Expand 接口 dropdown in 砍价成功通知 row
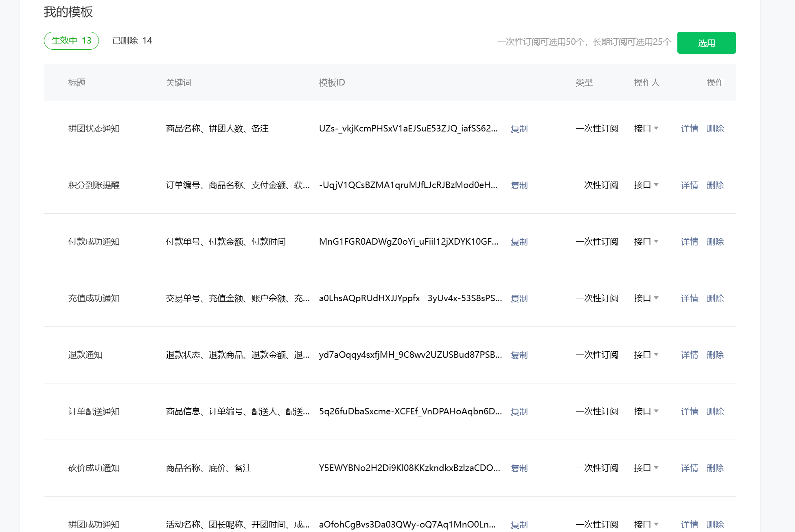 point(646,468)
